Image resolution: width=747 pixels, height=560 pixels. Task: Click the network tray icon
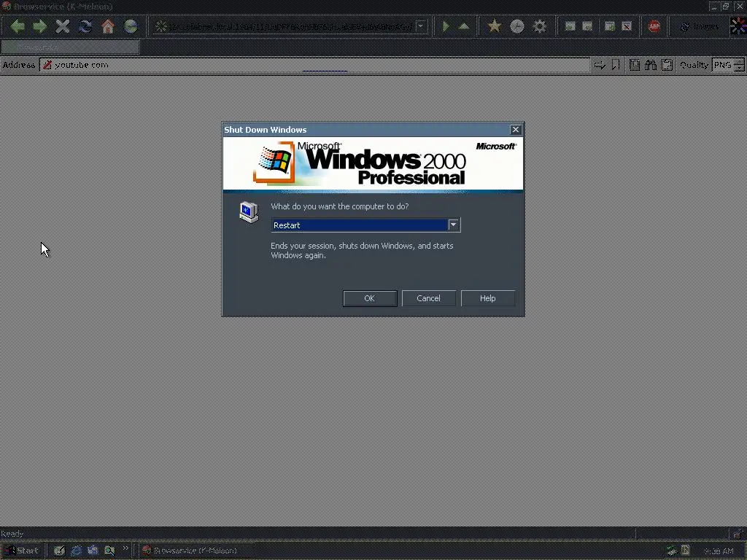pos(672,551)
